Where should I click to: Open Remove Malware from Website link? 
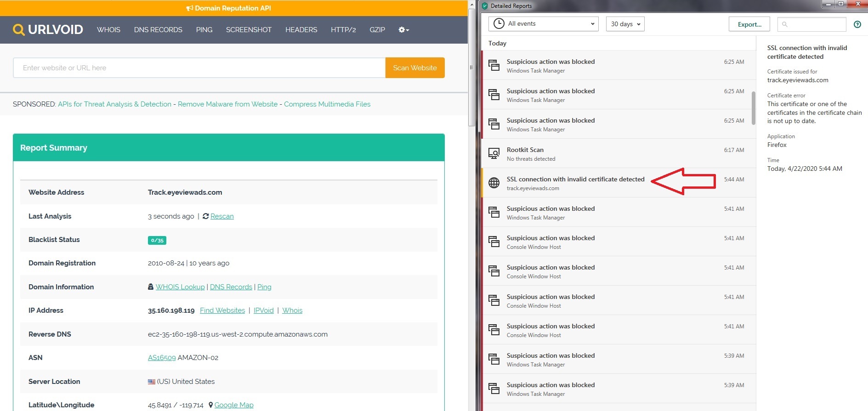coord(227,104)
